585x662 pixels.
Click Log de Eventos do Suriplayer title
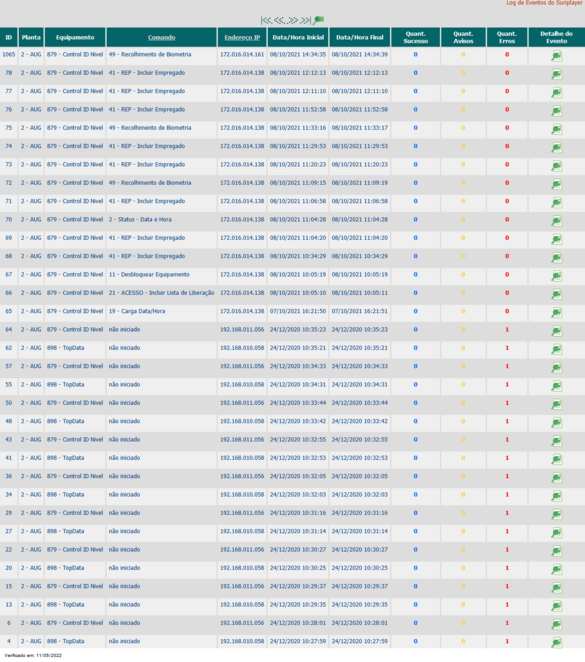tap(544, 3)
